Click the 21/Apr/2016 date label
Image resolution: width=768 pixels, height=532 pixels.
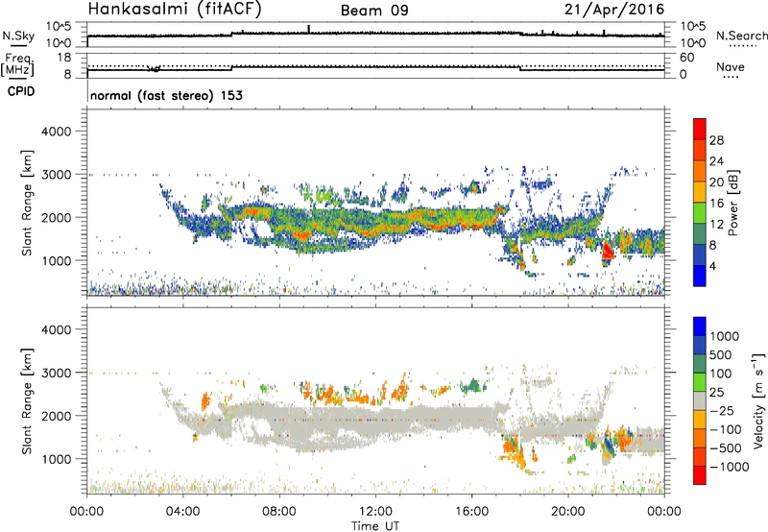(614, 9)
